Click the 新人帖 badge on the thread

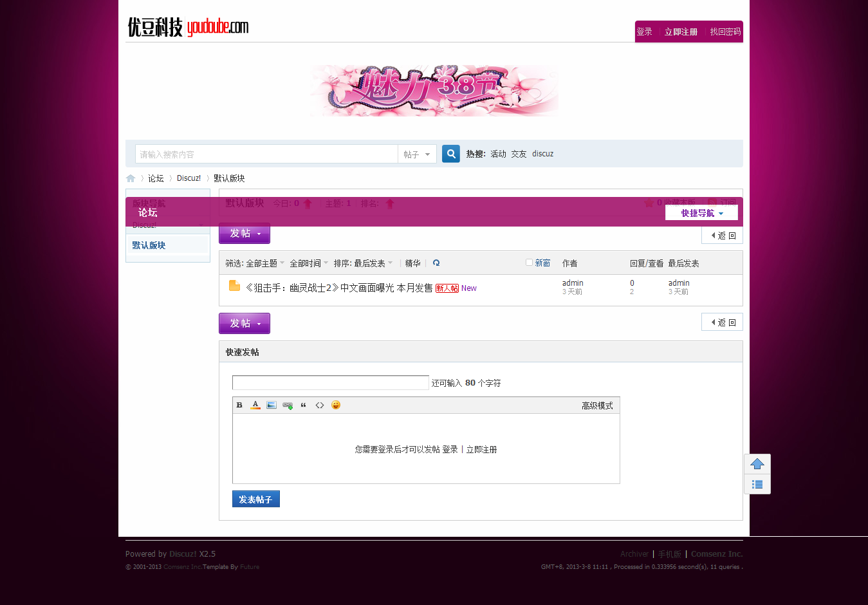447,288
